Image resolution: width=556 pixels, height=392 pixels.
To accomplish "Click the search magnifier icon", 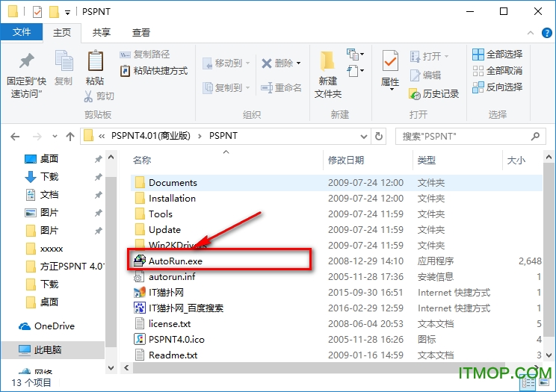I will pos(535,137).
